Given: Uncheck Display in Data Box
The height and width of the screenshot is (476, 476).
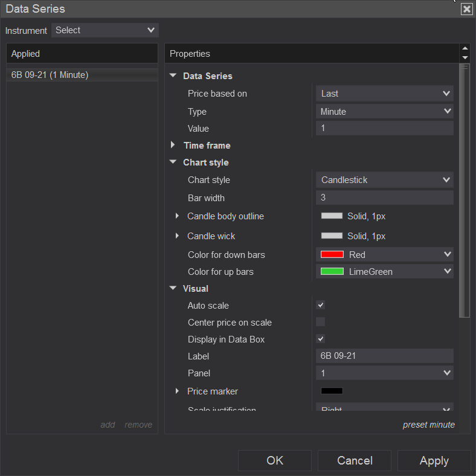Looking at the screenshot, I should 321,339.
